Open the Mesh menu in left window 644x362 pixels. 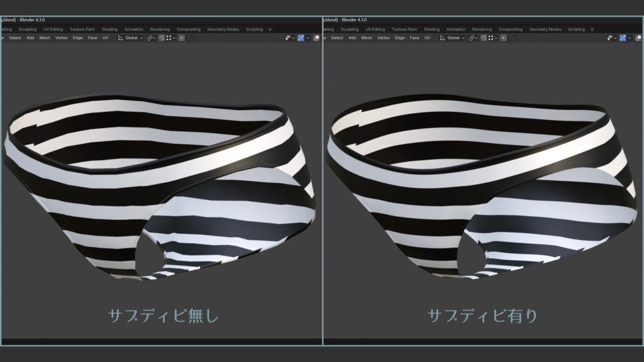[x=45, y=38]
